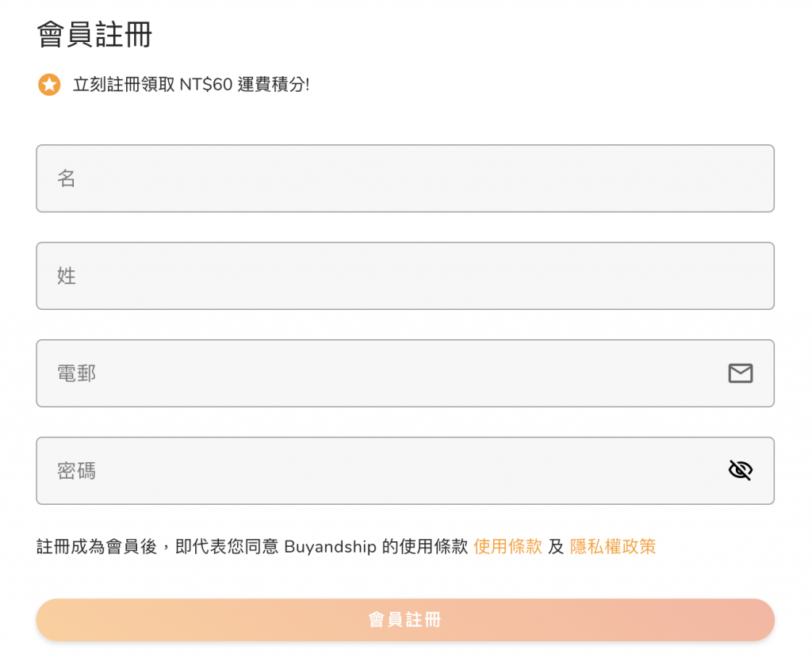
Task: Click the 密碼 placeholder text
Action: [76, 471]
